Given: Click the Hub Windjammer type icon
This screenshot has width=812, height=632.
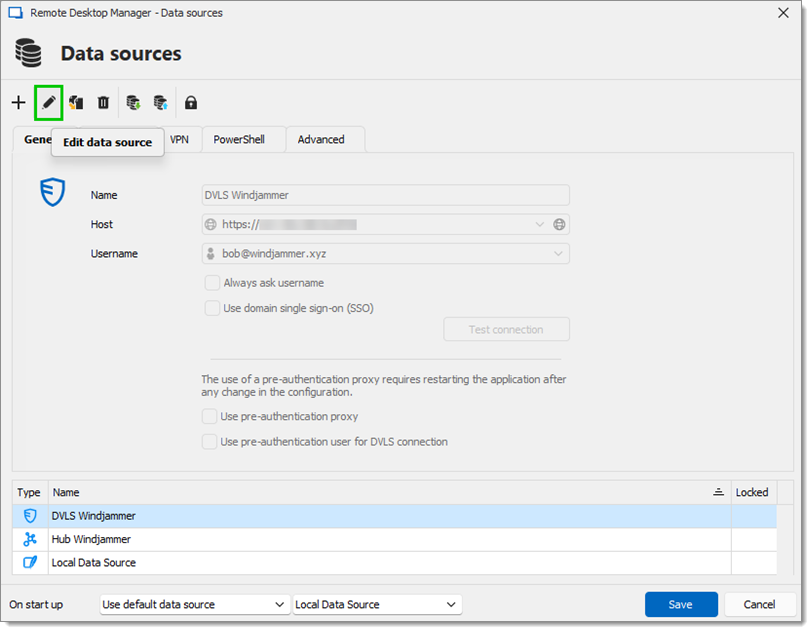Looking at the screenshot, I should click(30, 539).
